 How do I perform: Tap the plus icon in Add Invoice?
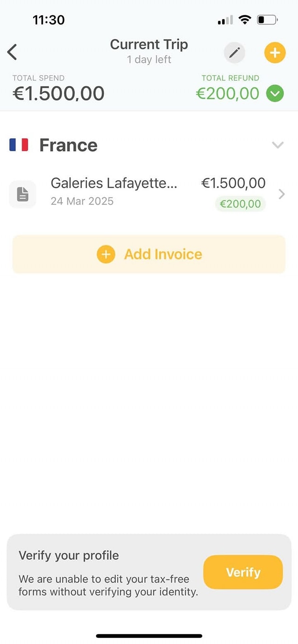106,254
